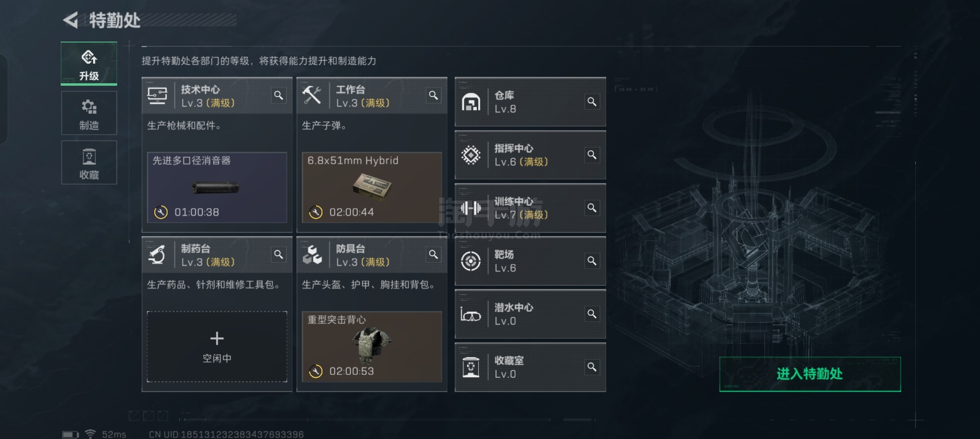The height and width of the screenshot is (439, 980).
Task: Click the 仓库 warehouse icon
Action: click(x=471, y=102)
